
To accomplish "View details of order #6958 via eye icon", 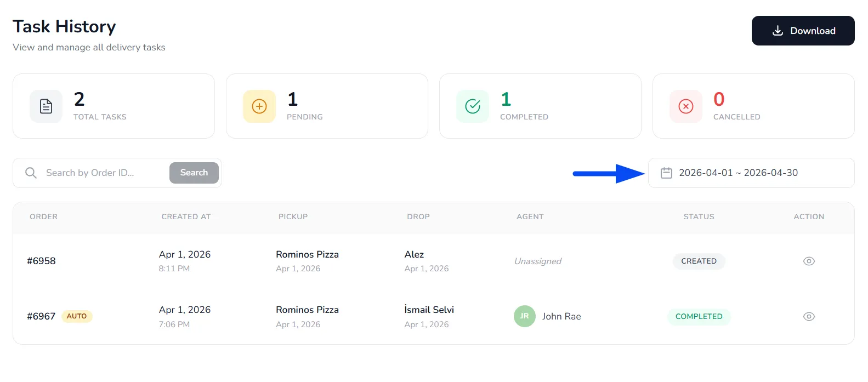I will [x=809, y=261].
